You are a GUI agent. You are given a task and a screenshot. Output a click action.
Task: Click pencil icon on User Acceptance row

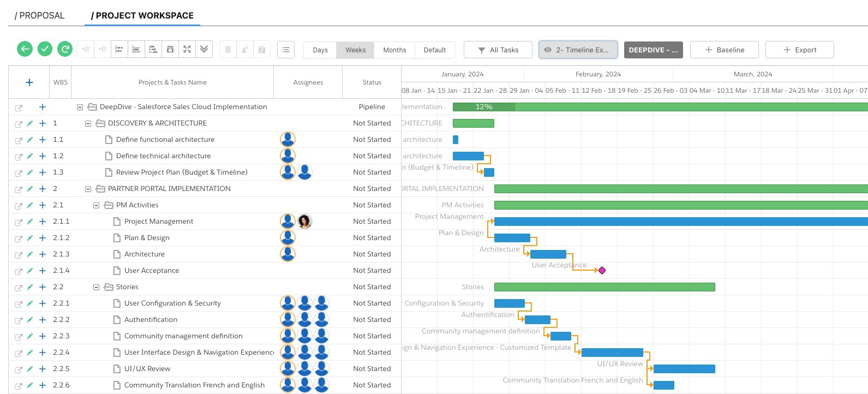30,271
